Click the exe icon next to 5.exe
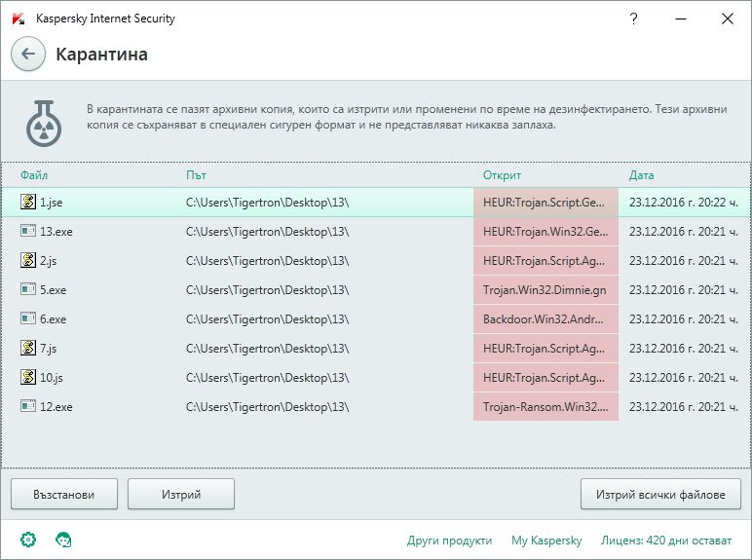 pyautogui.click(x=28, y=289)
